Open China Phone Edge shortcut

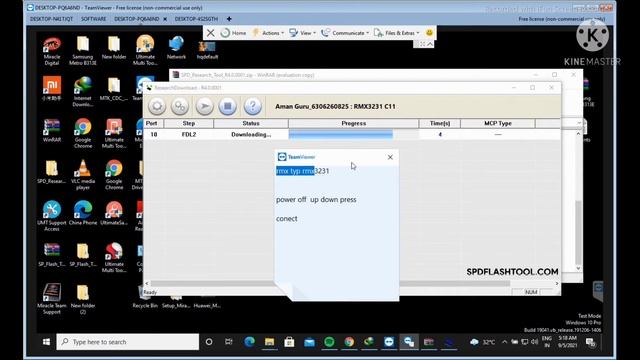(83, 213)
